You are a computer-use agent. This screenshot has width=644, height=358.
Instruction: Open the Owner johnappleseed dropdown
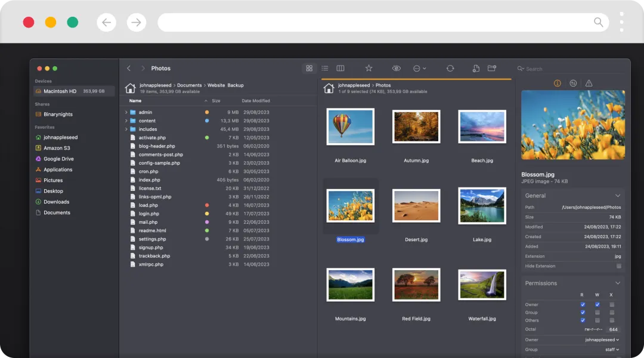(602, 340)
